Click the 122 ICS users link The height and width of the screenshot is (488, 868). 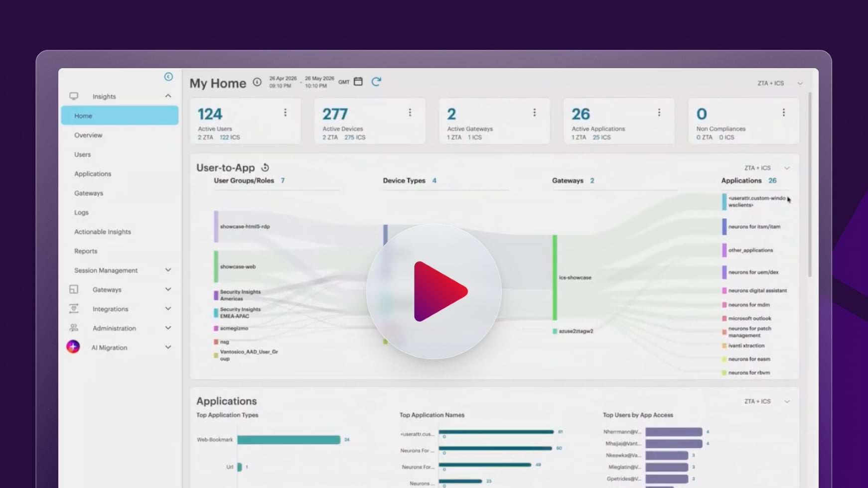(230, 137)
